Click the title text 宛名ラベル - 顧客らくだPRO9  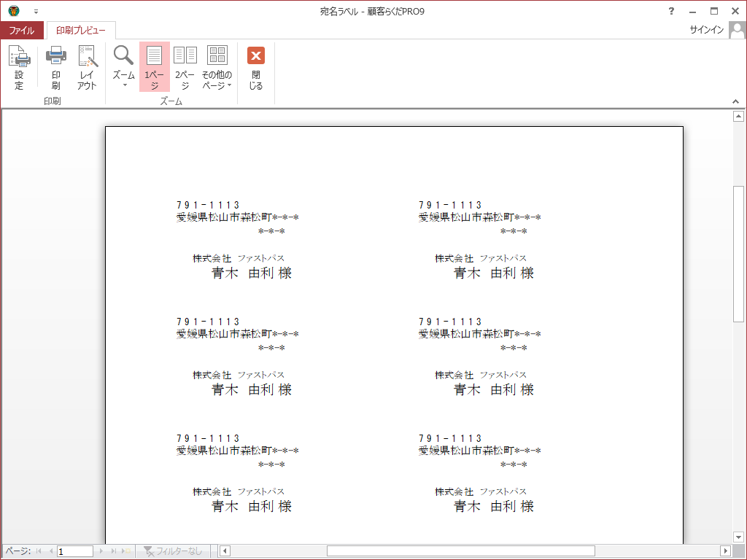(x=372, y=12)
